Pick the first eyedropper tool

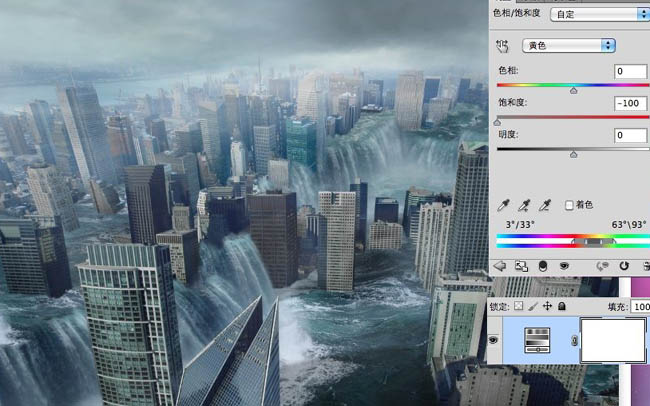(504, 205)
